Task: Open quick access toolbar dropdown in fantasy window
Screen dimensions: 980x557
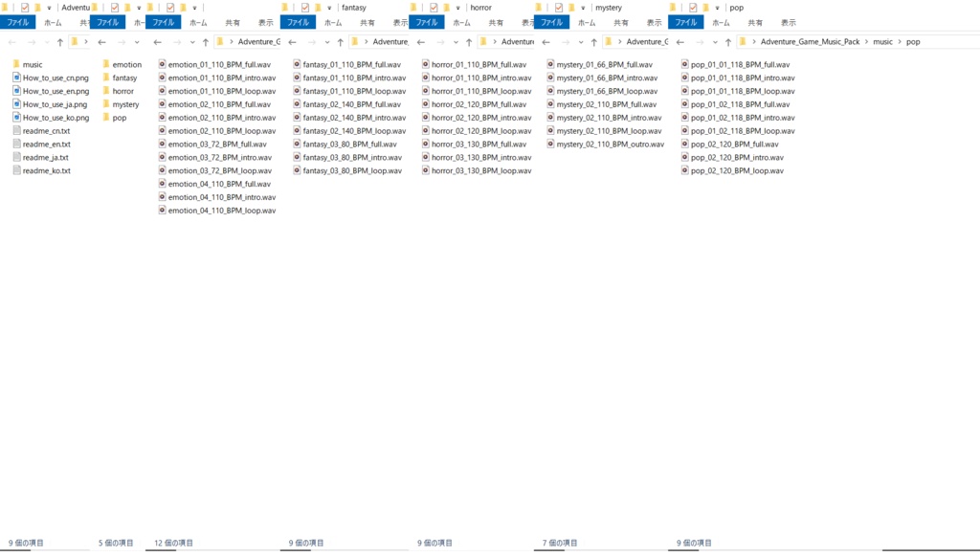Action: 329,8
